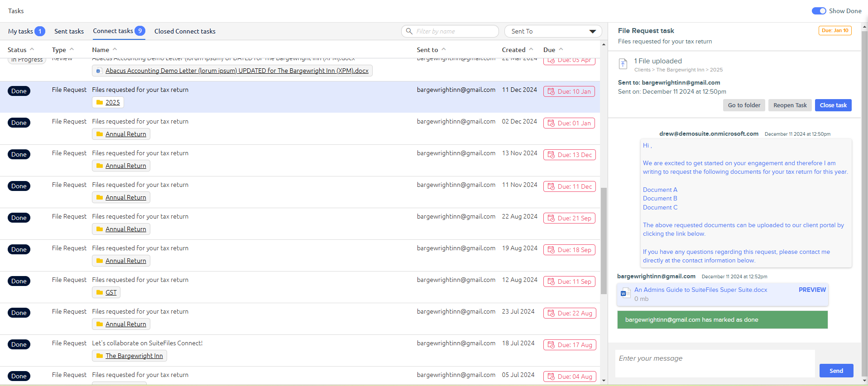Click the Due: 22 Aug badge

point(570,313)
